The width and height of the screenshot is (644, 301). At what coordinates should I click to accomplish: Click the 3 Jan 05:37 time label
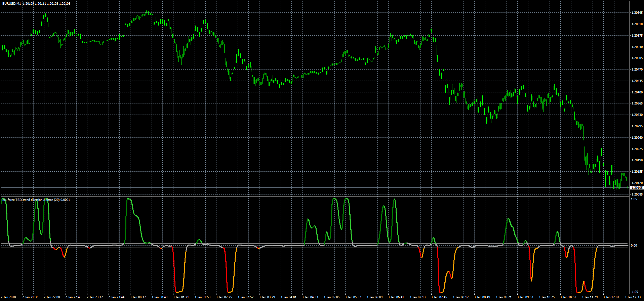[x=353, y=297]
